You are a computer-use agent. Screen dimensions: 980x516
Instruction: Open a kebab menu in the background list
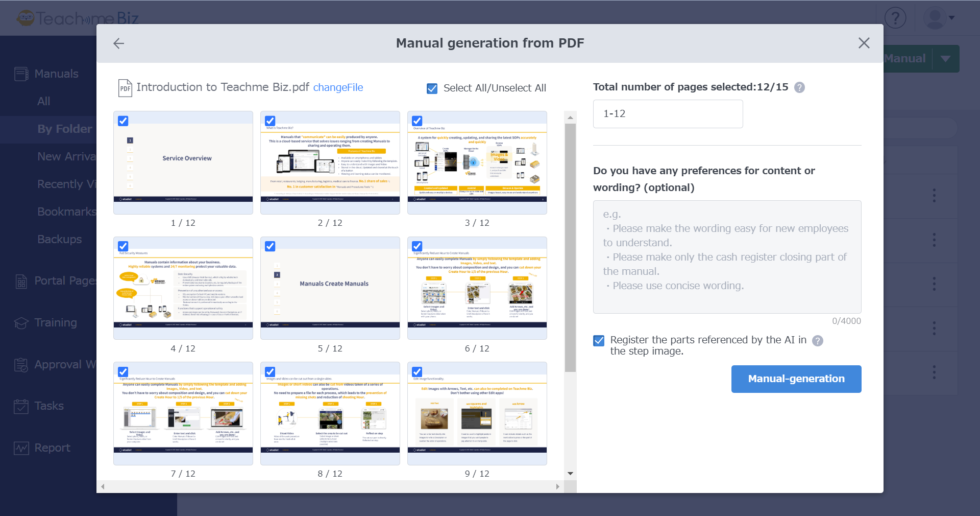(934, 195)
